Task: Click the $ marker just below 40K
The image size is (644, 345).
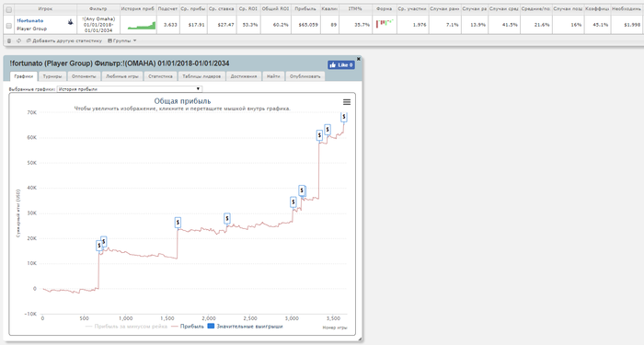Action: [302, 190]
